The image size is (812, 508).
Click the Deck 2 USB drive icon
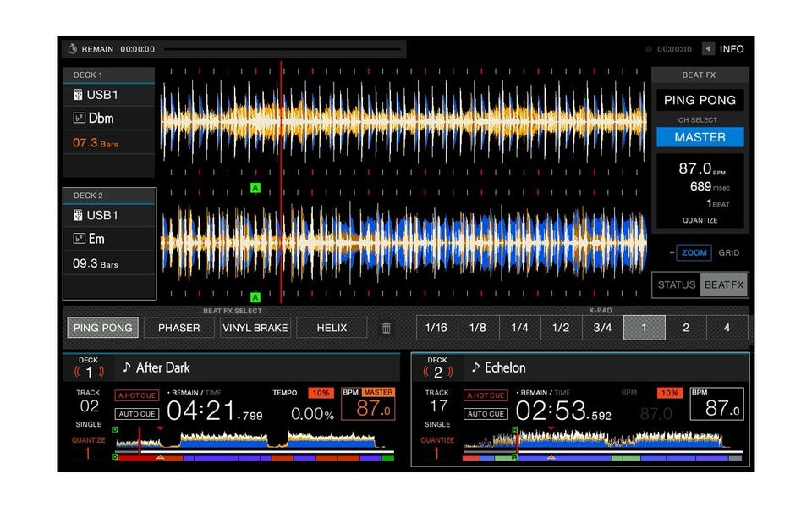click(78, 215)
